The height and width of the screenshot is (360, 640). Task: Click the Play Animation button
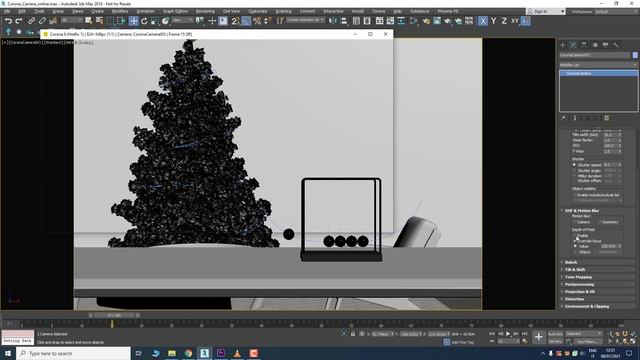pyautogui.click(x=508, y=334)
